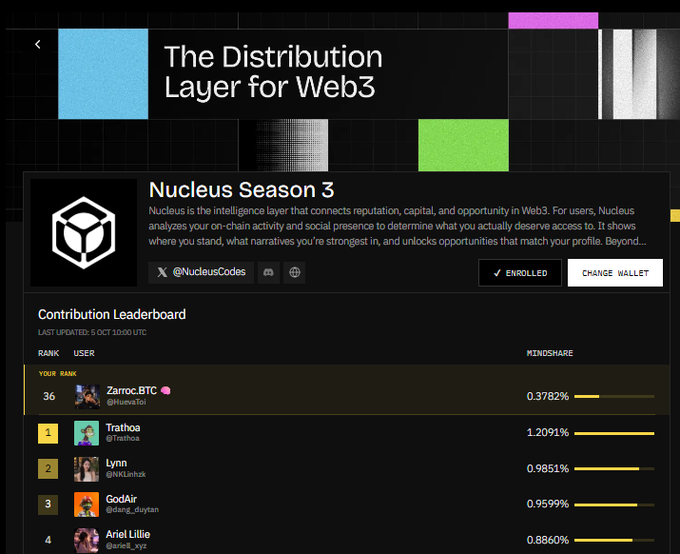
Task: Click Trathoa's full mindshare progress bar
Action: (x=614, y=433)
